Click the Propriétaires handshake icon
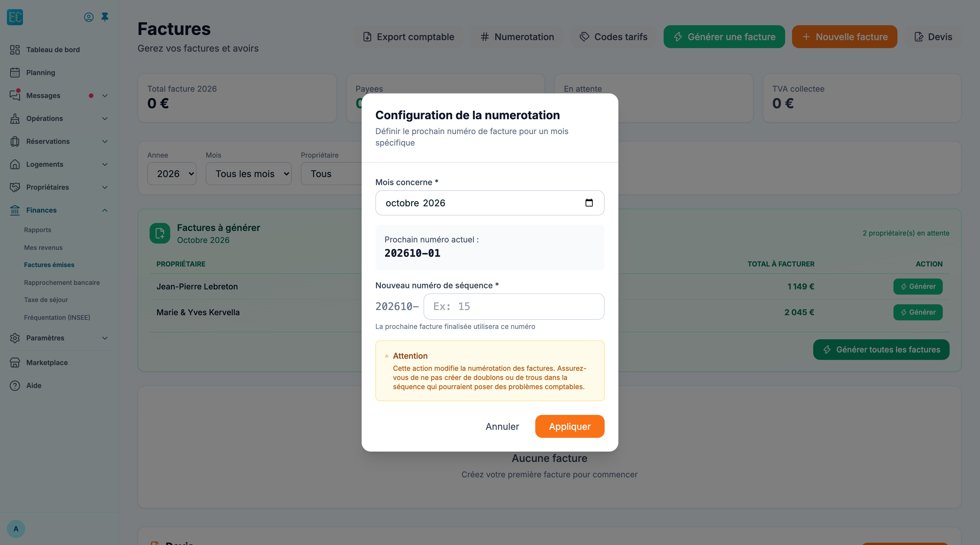The image size is (980, 545). pyautogui.click(x=15, y=187)
